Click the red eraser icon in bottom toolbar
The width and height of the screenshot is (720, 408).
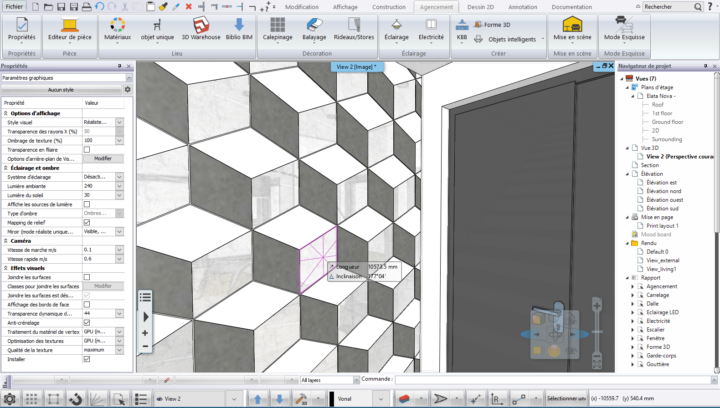point(404,399)
